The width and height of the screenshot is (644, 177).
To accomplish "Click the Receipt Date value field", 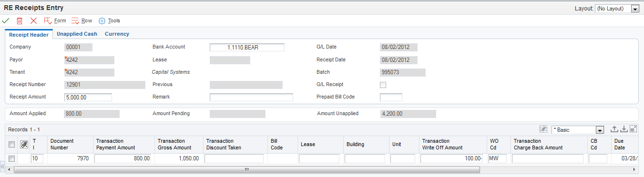I will coord(399,60).
